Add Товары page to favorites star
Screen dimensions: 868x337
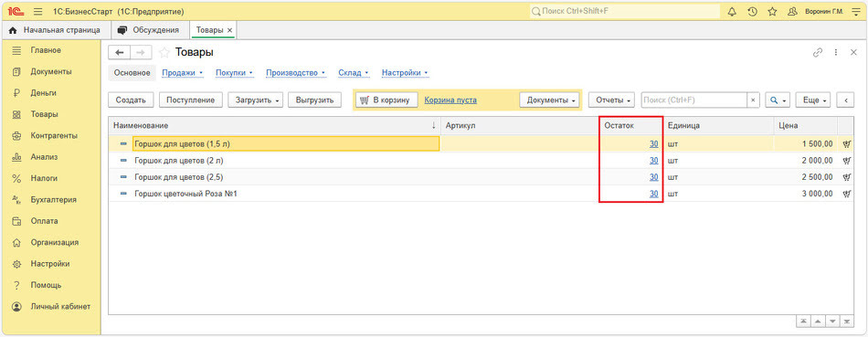[164, 53]
